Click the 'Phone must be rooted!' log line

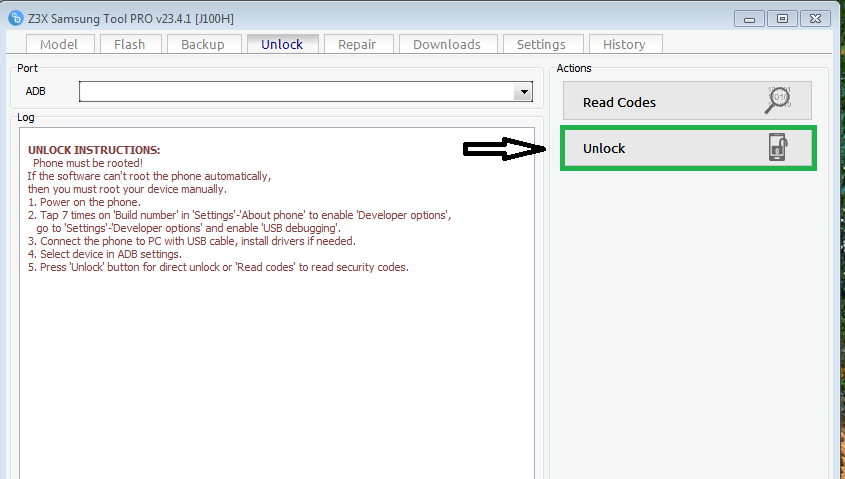[x=88, y=163]
